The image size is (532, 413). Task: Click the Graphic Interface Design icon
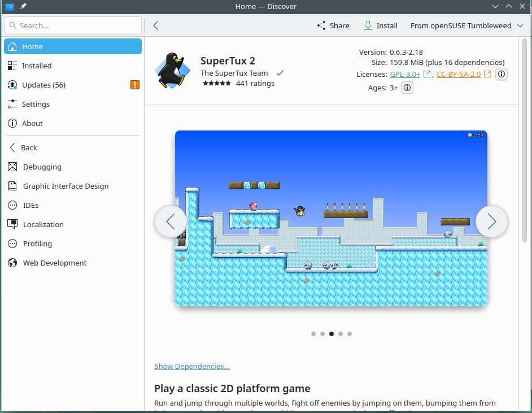pos(12,186)
